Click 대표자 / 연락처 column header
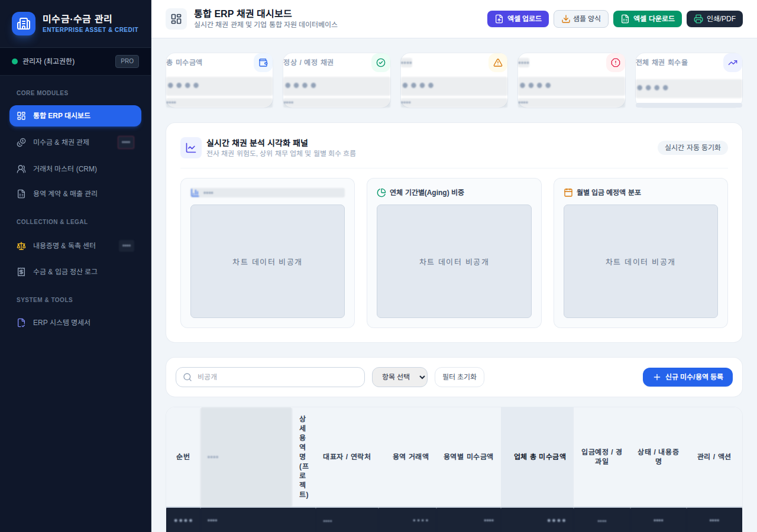The height and width of the screenshot is (532, 757). click(347, 457)
